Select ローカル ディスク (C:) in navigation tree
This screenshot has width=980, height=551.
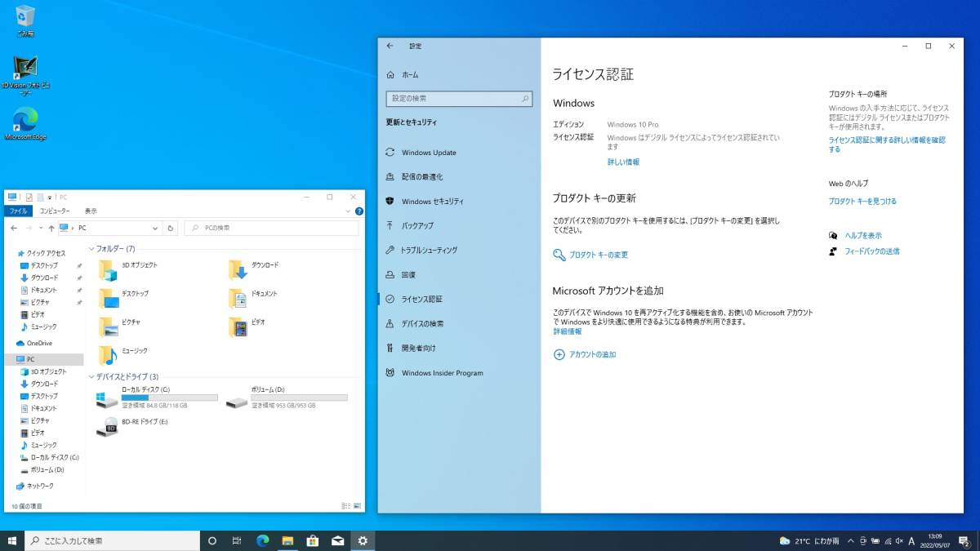click(x=49, y=457)
